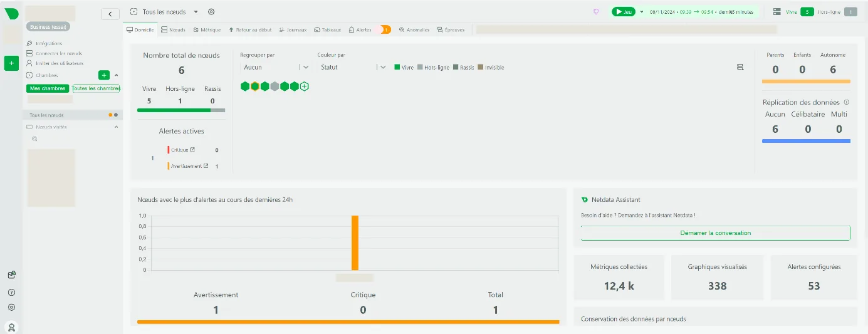
Task: Click the Métriques collectées 12,4 k card
Action: click(x=619, y=276)
